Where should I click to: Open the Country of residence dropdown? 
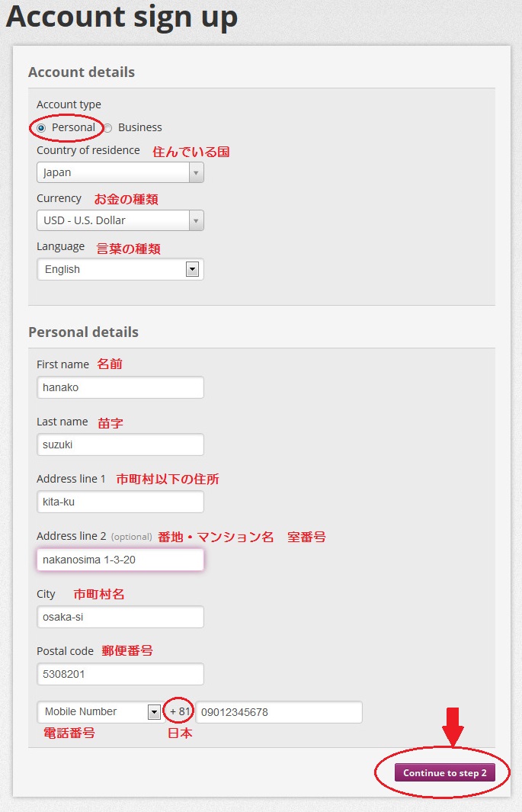point(113,173)
